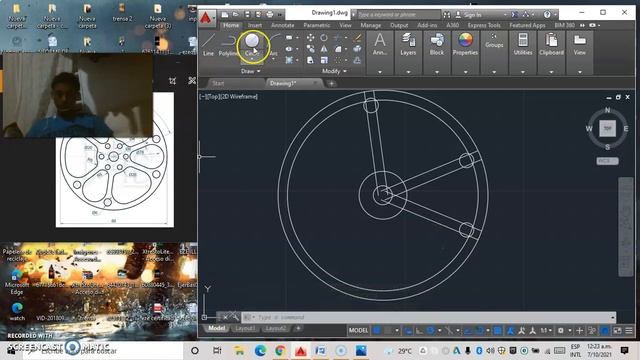Toggle polar tracking in status bar
This screenshot has height=360, width=640.
click(430, 330)
